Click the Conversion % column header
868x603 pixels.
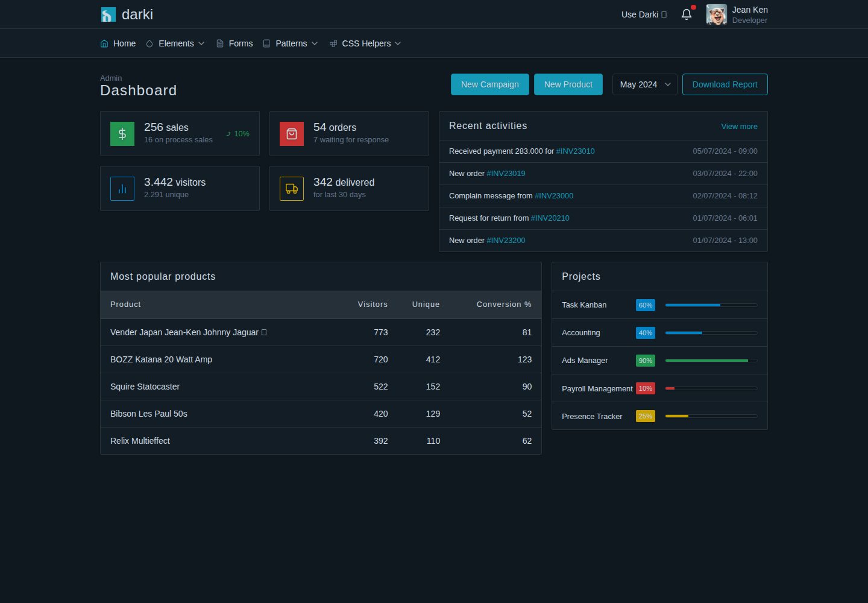click(x=504, y=305)
